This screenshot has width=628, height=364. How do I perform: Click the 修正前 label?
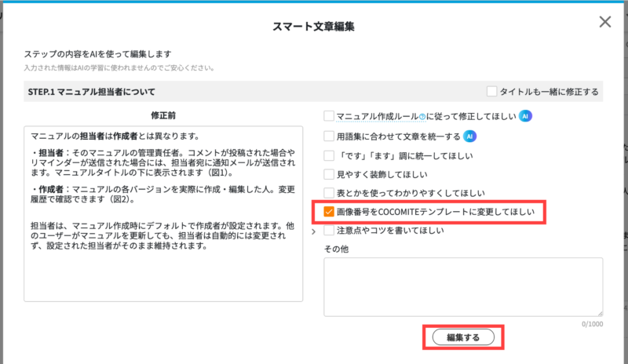pyautogui.click(x=163, y=115)
